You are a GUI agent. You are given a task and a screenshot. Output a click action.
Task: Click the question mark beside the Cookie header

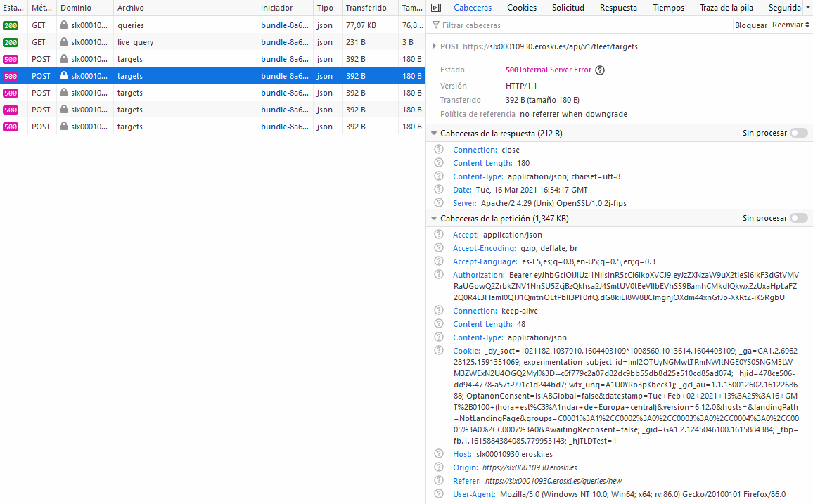pos(438,350)
